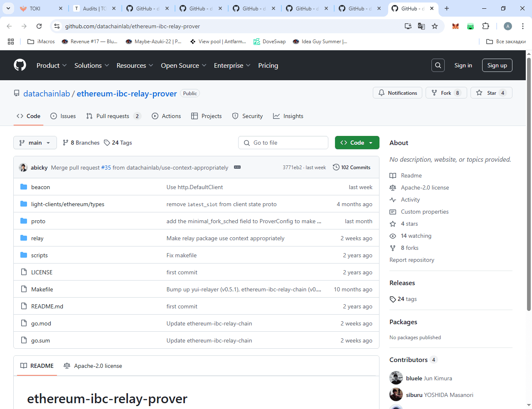The image size is (532, 409).
Task: Click siburu's contributor avatar
Action: click(396, 394)
